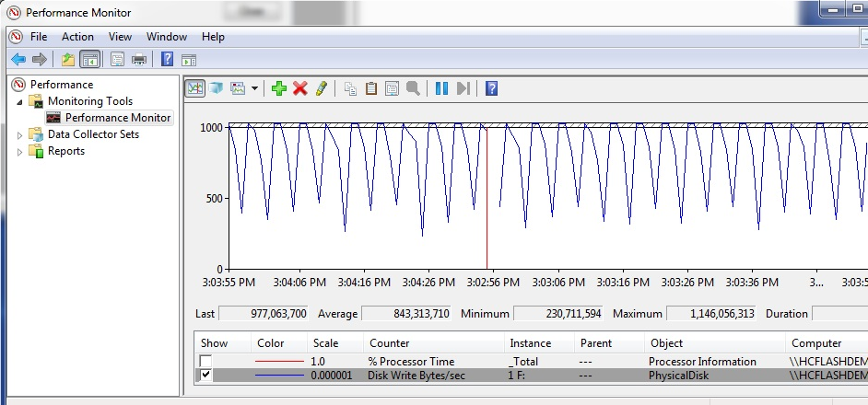Sort by the Counter column header
The width and height of the screenshot is (868, 405).
click(434, 343)
